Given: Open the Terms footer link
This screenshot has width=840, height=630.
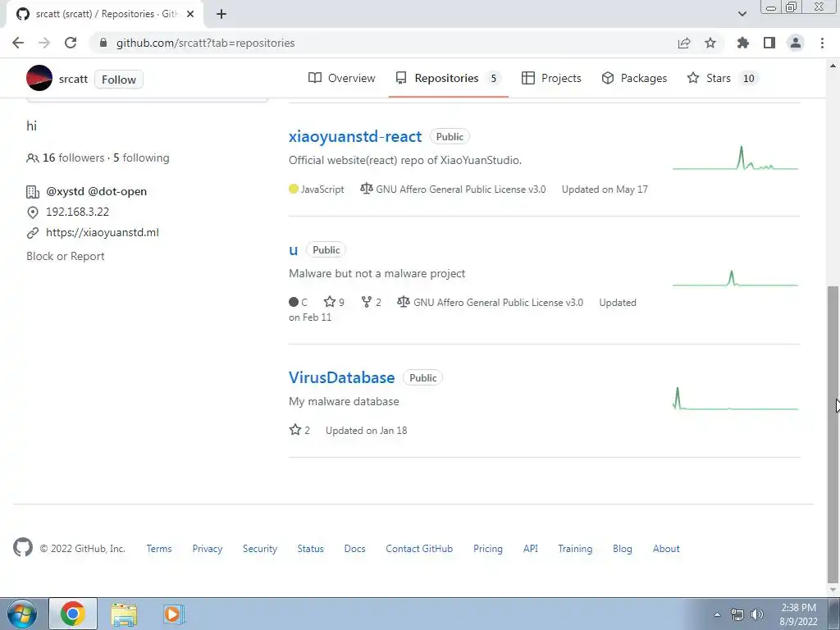Looking at the screenshot, I should (159, 549).
